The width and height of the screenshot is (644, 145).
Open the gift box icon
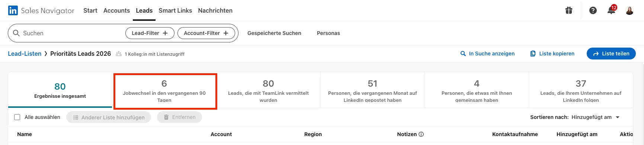point(569,10)
